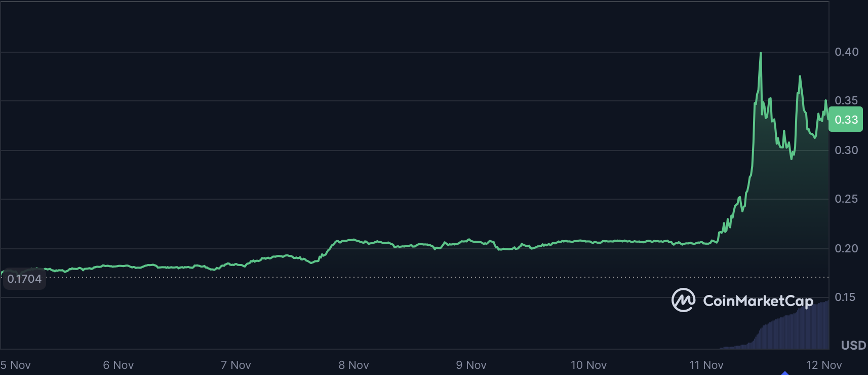Screen dimensions: 868x375
Task: Click the 0.1704 starting price label
Action: click(24, 279)
